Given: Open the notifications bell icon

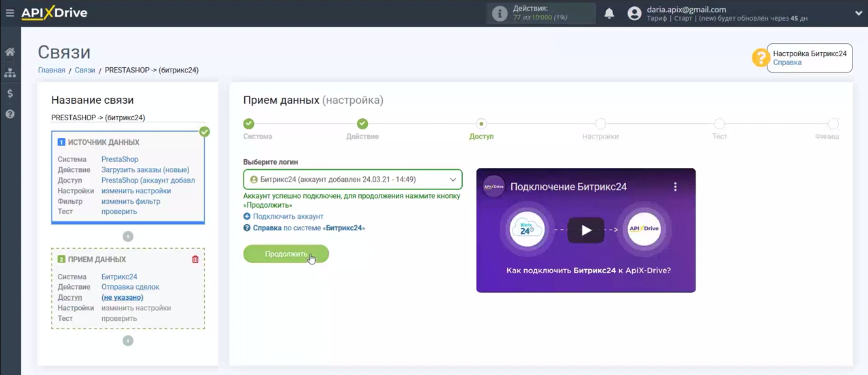Looking at the screenshot, I should 609,14.
